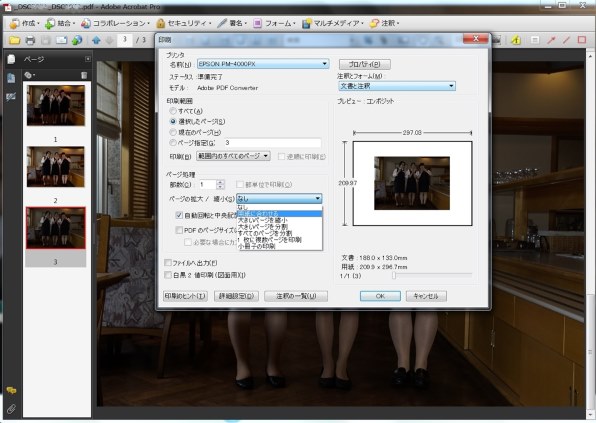Go to previous page with blue up arrow

tap(96, 40)
